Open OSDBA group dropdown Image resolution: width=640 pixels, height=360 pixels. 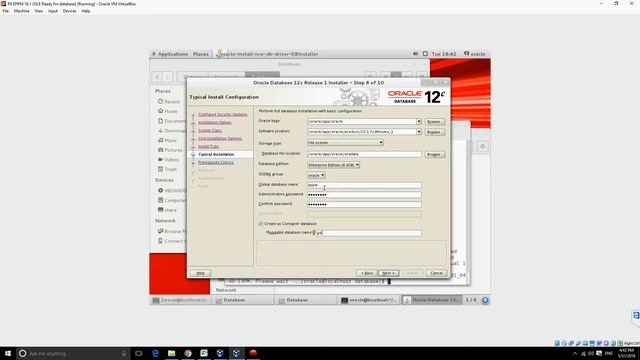(316, 175)
